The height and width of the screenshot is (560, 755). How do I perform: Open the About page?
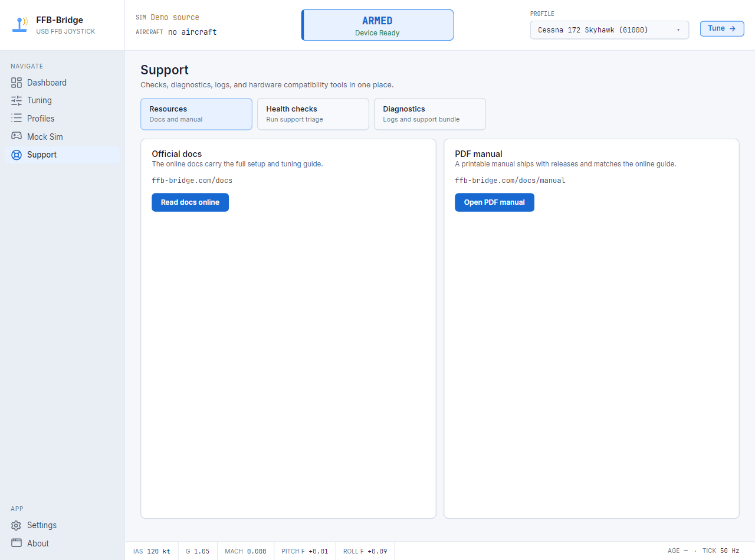tap(62, 543)
